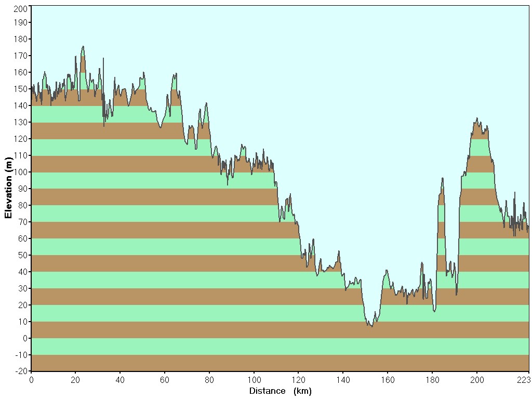Click the "Distance (km)" axis title
The height and width of the screenshot is (399, 532).
(x=280, y=391)
